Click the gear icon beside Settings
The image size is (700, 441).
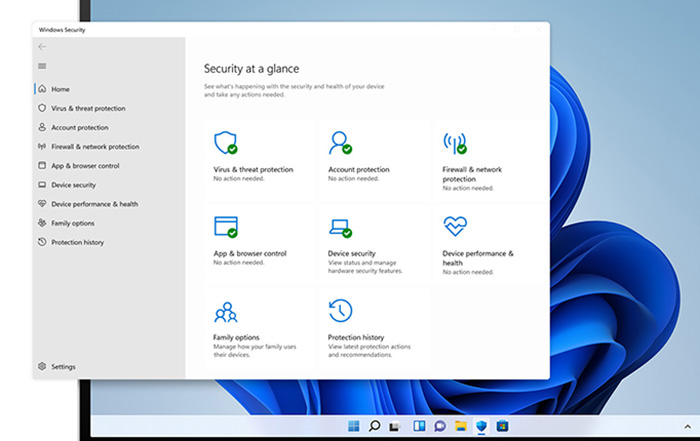click(x=42, y=366)
